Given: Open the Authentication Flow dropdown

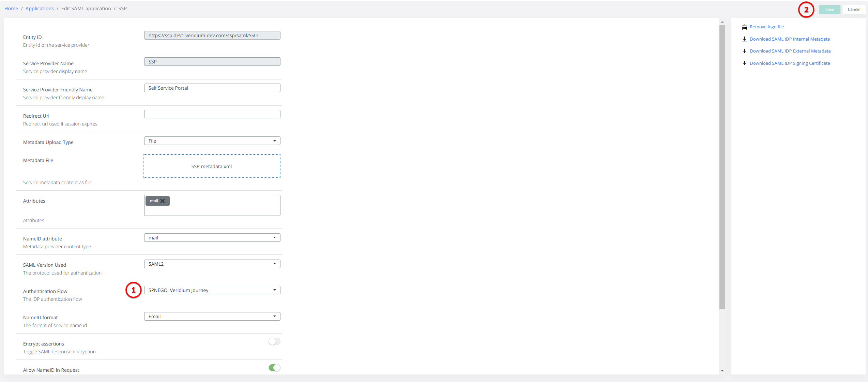Looking at the screenshot, I should coord(275,290).
